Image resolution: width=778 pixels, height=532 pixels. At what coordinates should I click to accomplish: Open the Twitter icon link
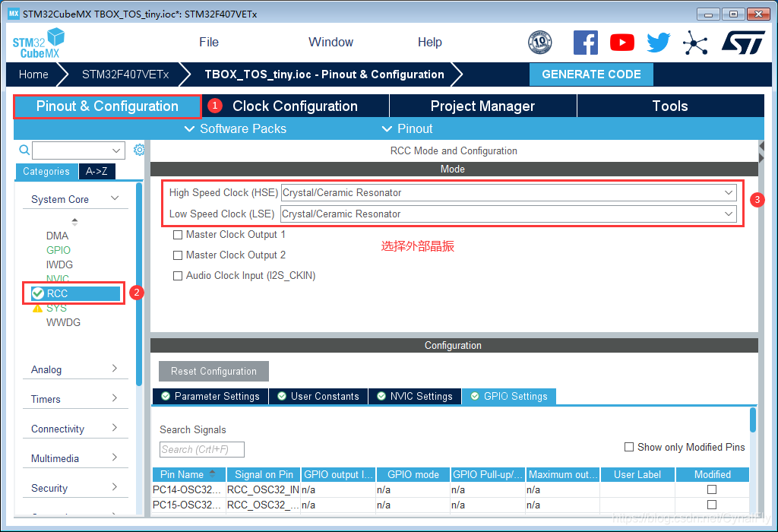point(659,43)
